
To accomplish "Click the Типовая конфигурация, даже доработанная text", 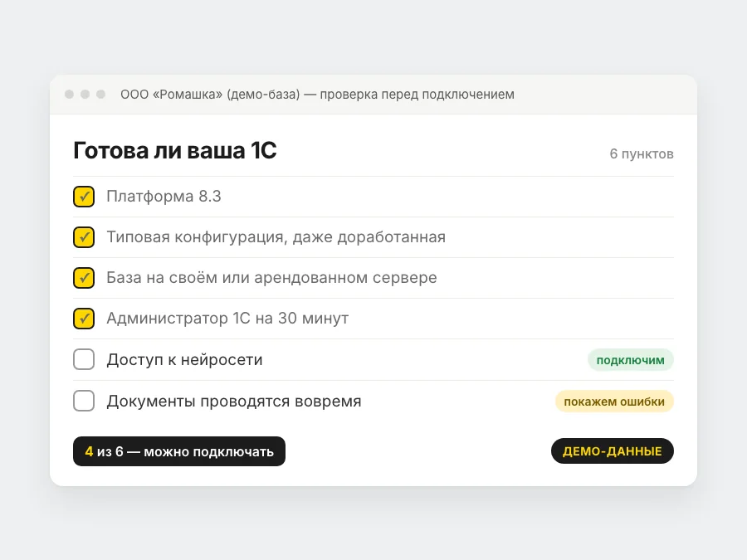I will coord(276,237).
